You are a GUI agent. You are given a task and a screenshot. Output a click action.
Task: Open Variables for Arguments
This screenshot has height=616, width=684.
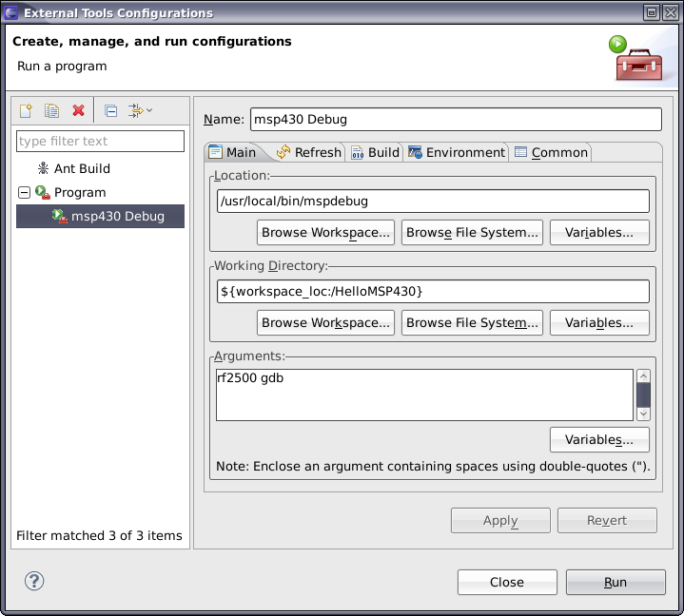[600, 440]
